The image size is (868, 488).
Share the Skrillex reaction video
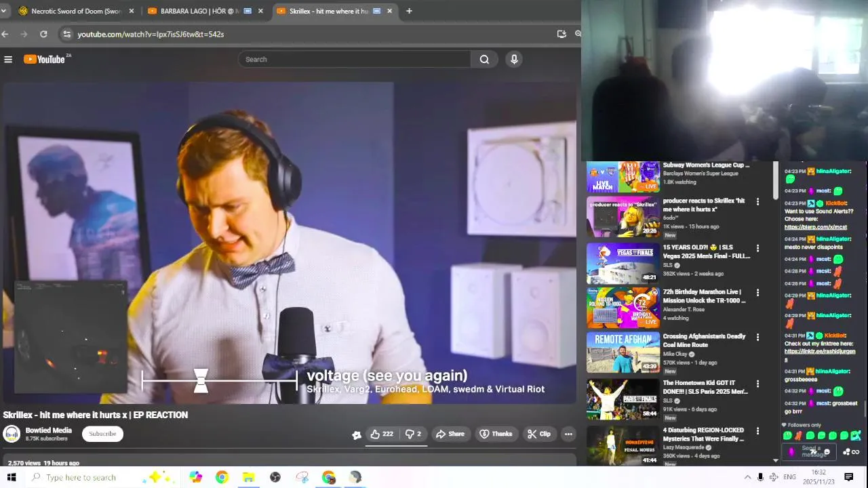pyautogui.click(x=450, y=434)
